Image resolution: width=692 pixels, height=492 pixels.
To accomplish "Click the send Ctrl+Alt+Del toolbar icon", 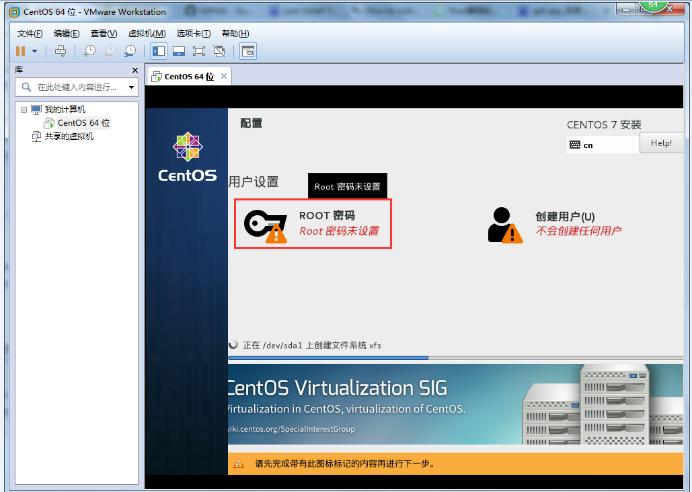I will pyautogui.click(x=60, y=51).
